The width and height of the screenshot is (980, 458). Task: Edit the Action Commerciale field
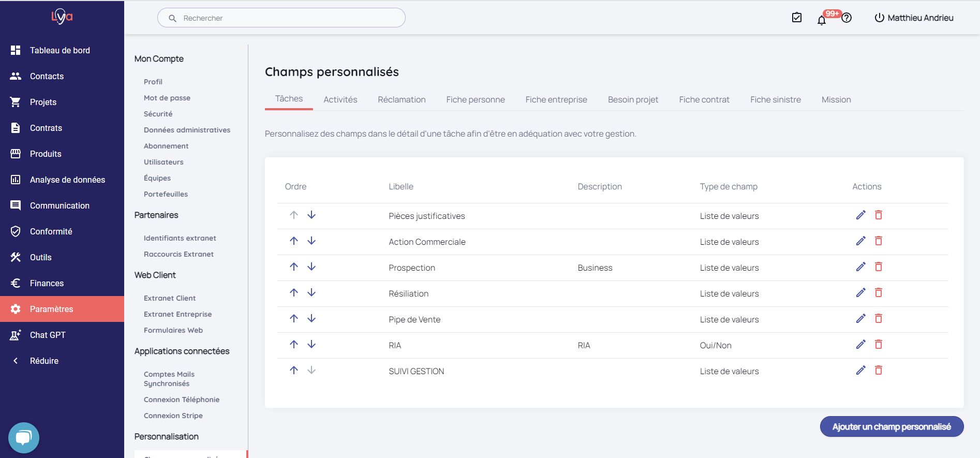861,241
